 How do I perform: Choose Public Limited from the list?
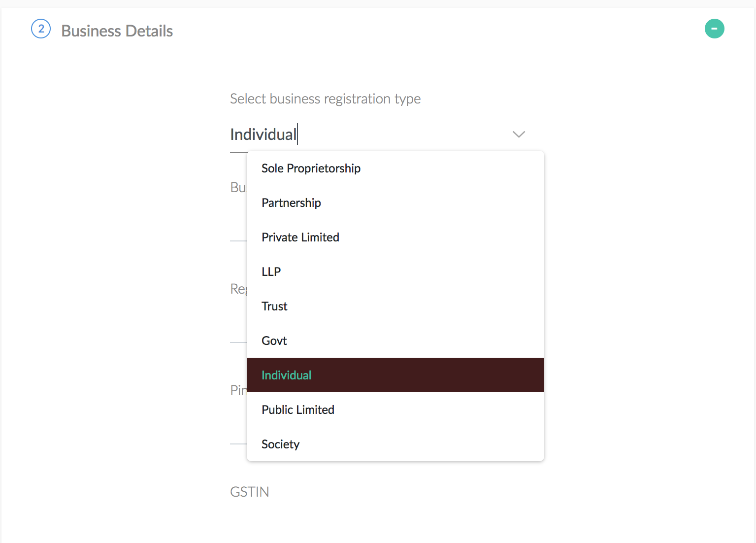point(395,409)
